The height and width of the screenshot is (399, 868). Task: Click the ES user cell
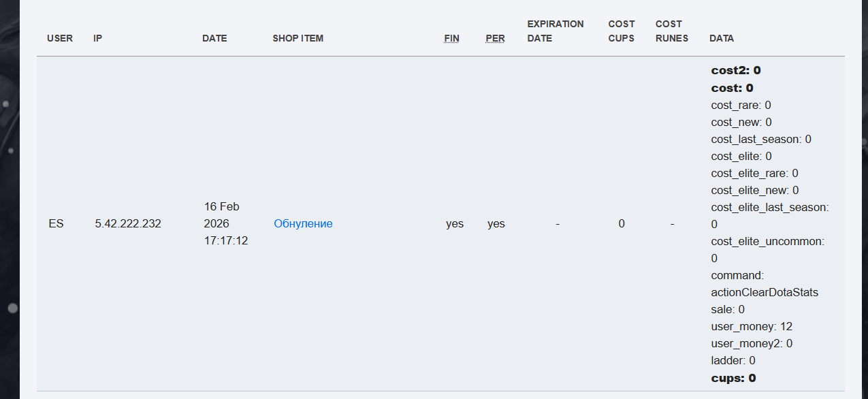point(56,223)
